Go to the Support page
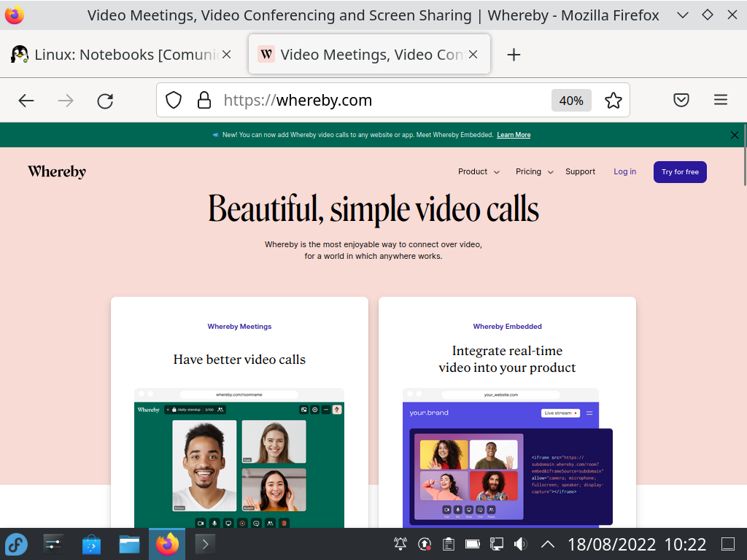Screen dimensions: 747x560 pyautogui.click(x=580, y=172)
